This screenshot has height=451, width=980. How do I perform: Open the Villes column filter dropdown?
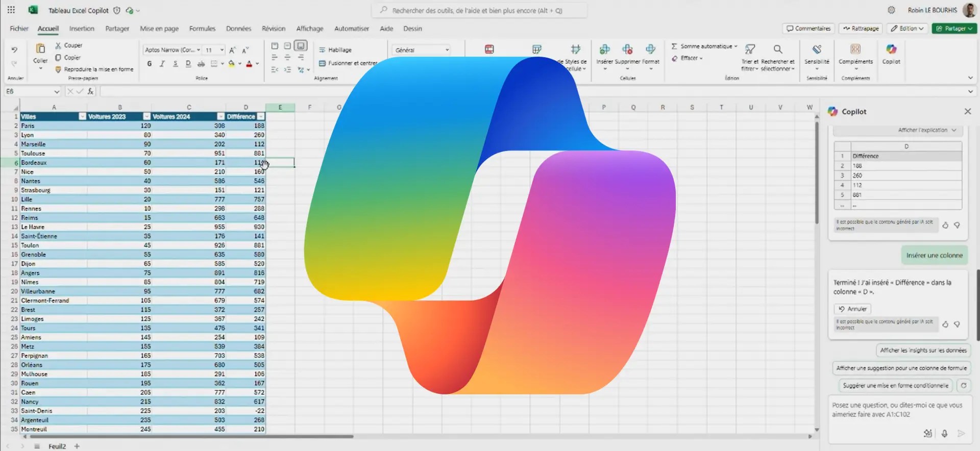82,117
